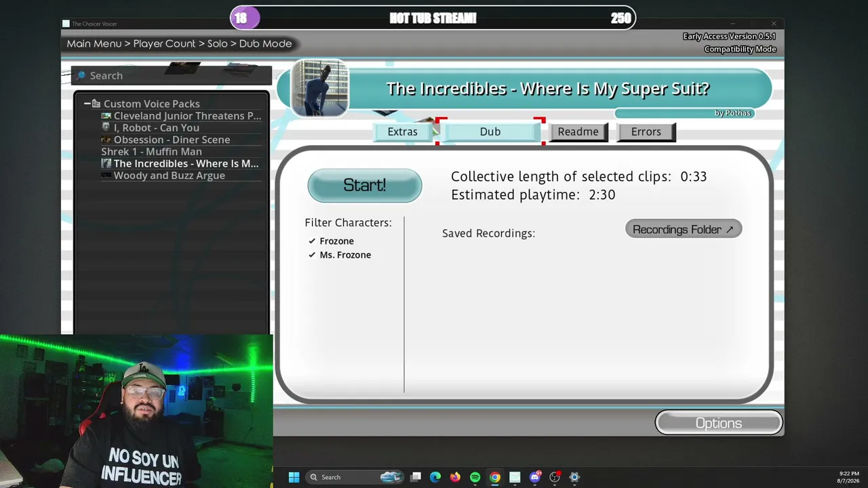Switch to the Readme tab
868x488 pixels.
pos(578,131)
